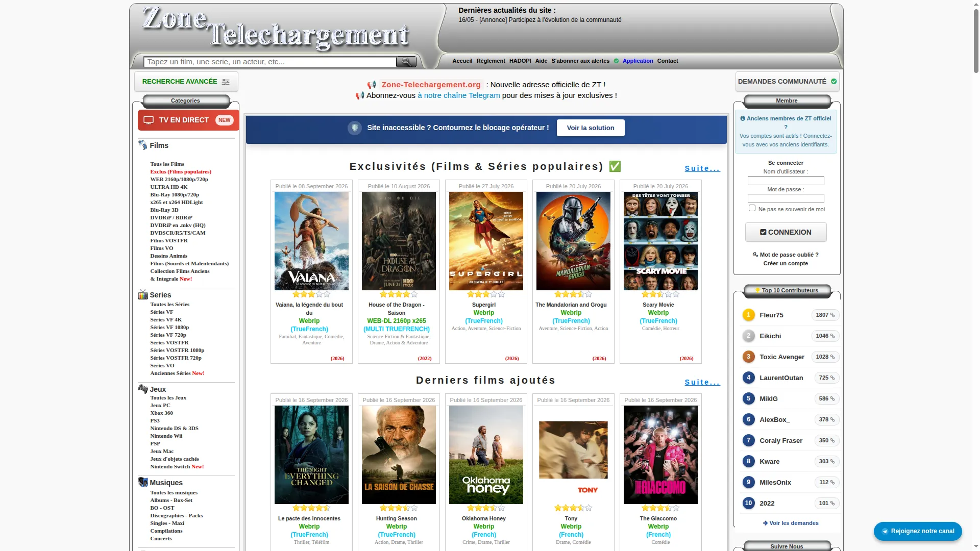Click the Rejoignez notre canal button

[918, 531]
